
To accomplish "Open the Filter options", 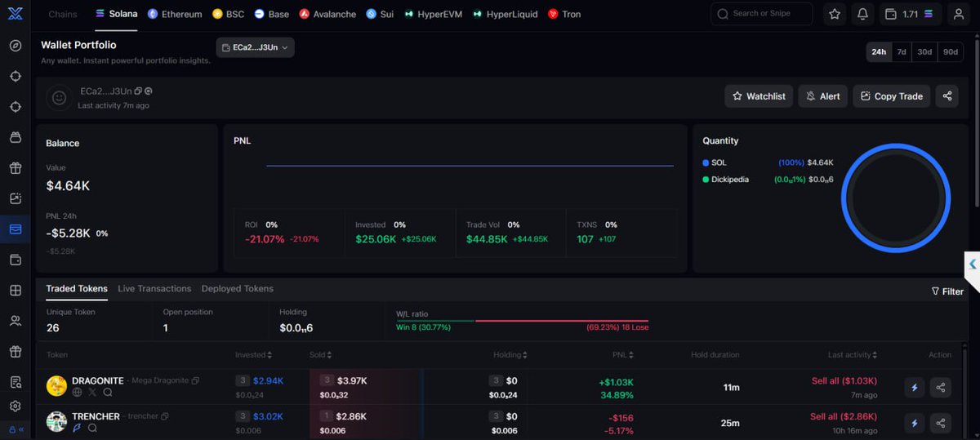I will pos(947,291).
